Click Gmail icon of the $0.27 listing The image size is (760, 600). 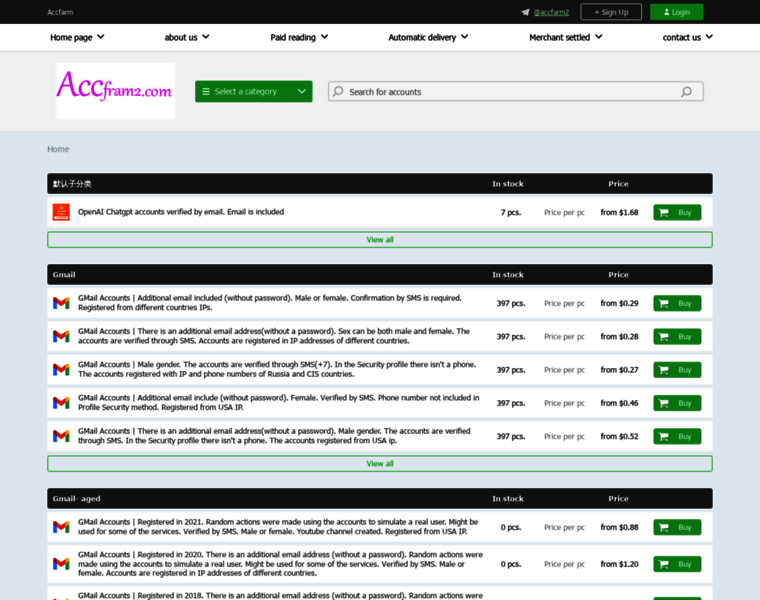click(61, 370)
